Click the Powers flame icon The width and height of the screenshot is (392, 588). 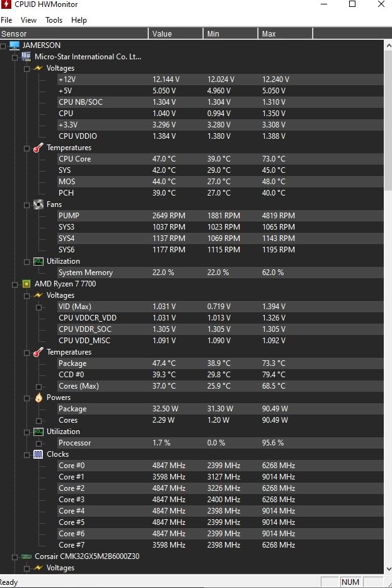pos(38,397)
